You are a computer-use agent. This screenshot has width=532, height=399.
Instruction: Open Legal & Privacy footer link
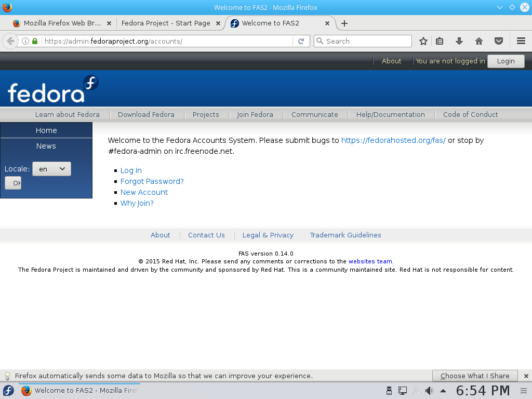pyautogui.click(x=268, y=235)
